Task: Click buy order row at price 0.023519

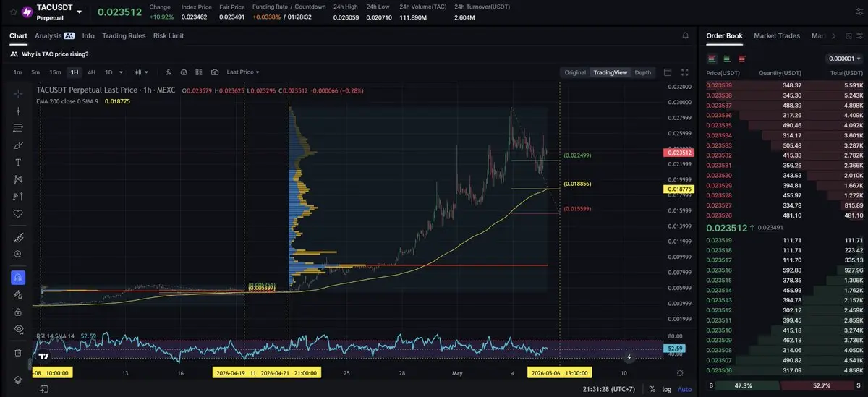Action: (x=785, y=240)
